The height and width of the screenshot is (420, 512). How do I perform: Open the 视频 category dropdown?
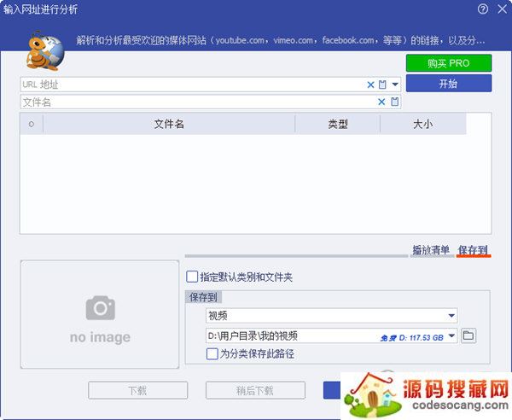tap(331, 316)
